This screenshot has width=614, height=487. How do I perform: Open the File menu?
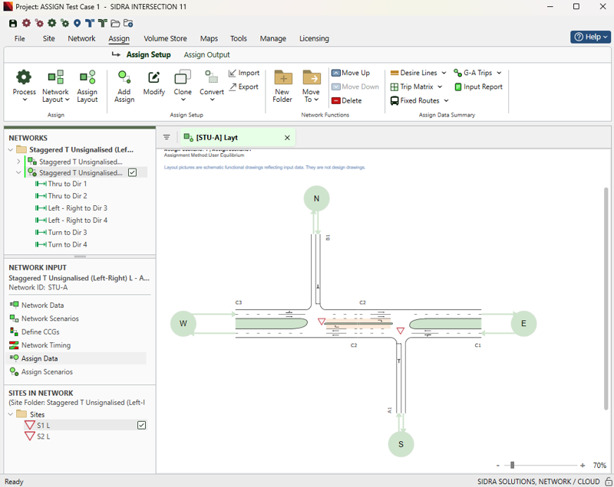tap(20, 38)
